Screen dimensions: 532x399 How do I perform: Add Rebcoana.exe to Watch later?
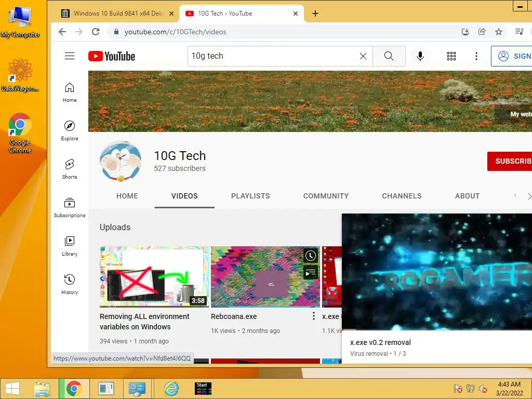(x=311, y=256)
